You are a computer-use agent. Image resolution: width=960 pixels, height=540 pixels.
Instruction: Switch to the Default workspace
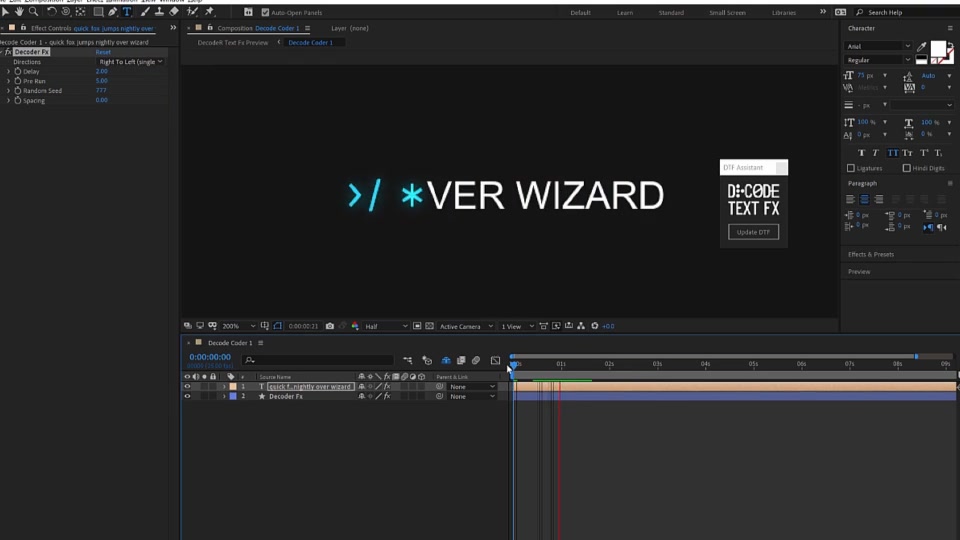580,13
